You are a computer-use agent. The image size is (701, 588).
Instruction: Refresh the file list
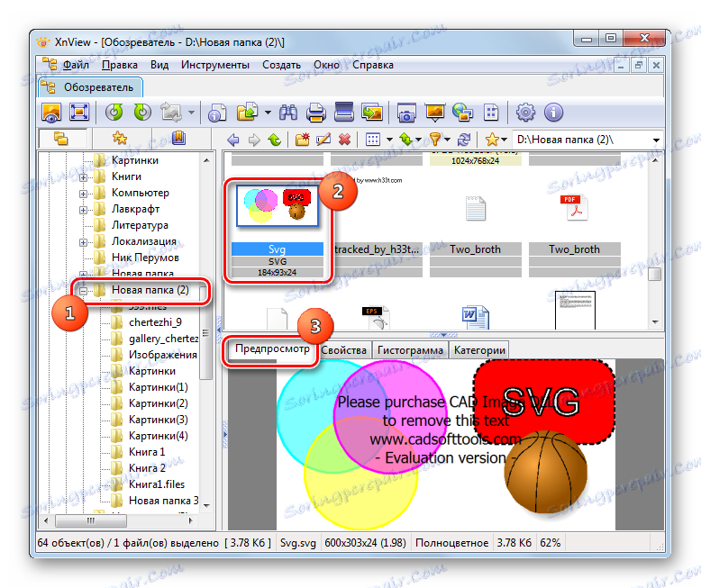[x=464, y=140]
